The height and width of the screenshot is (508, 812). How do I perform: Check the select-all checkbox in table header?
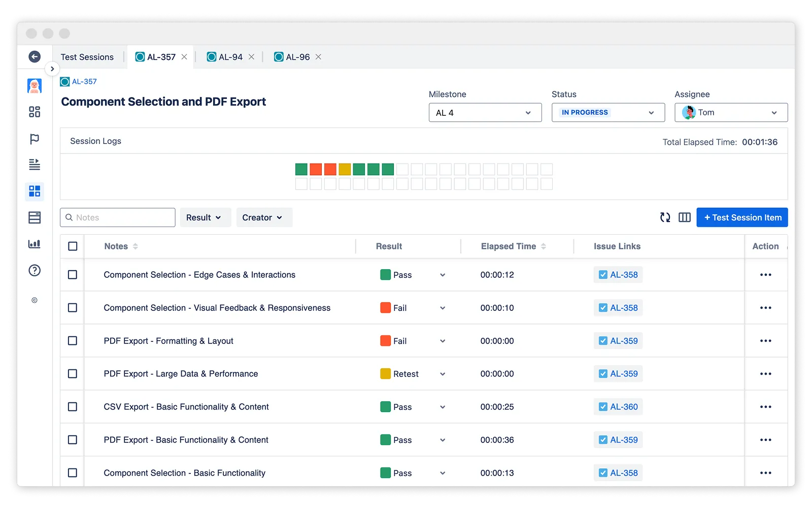[x=73, y=246]
